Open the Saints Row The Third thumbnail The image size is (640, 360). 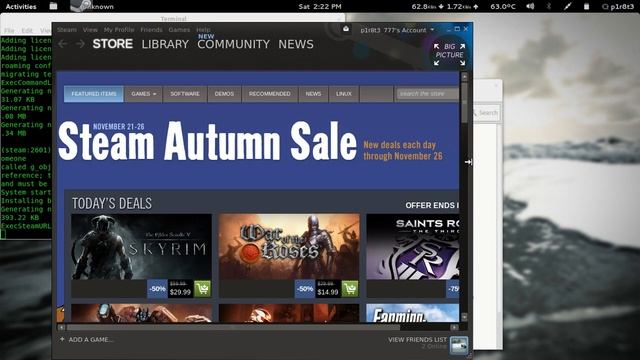coord(413,247)
